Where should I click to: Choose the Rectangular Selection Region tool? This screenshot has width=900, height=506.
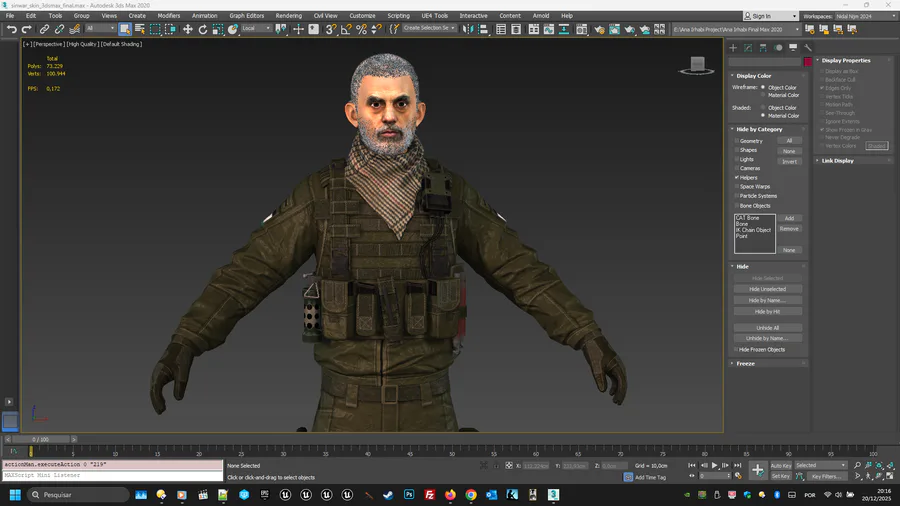coord(155,29)
